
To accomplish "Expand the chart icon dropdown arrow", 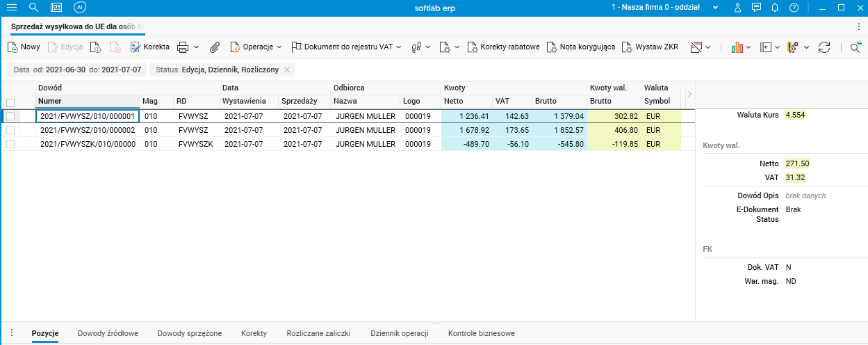I will [x=749, y=47].
